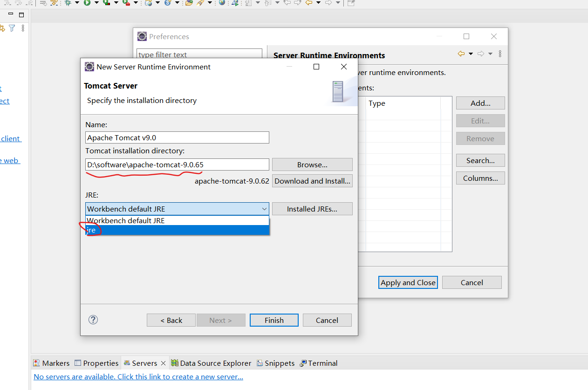Click Browse... to choose the Tomcat directory
Viewport: 588px width, 390px height.
(312, 164)
